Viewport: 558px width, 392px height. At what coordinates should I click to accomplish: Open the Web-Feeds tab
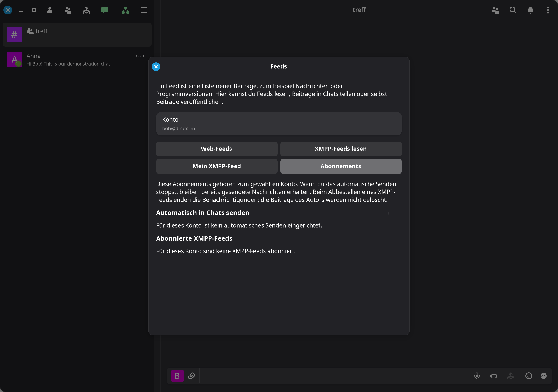pyautogui.click(x=216, y=149)
